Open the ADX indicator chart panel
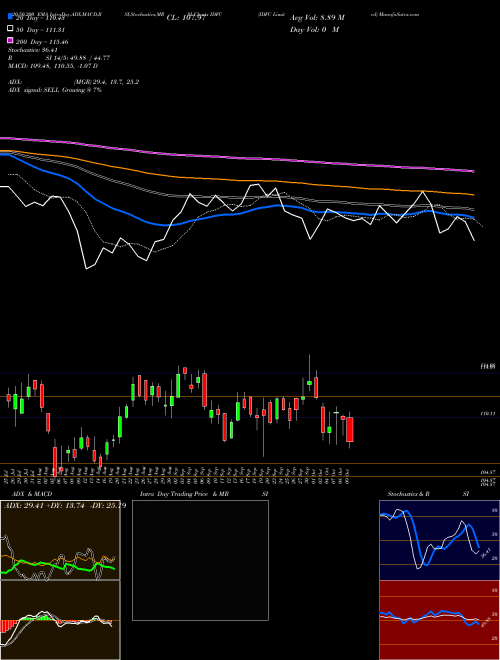The image size is (500, 660). pyautogui.click(x=60, y=540)
